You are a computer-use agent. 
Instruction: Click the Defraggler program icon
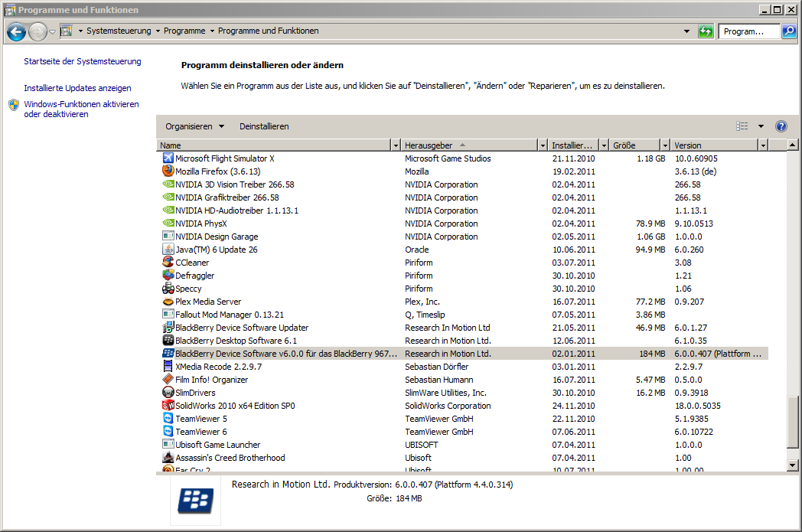point(168,276)
